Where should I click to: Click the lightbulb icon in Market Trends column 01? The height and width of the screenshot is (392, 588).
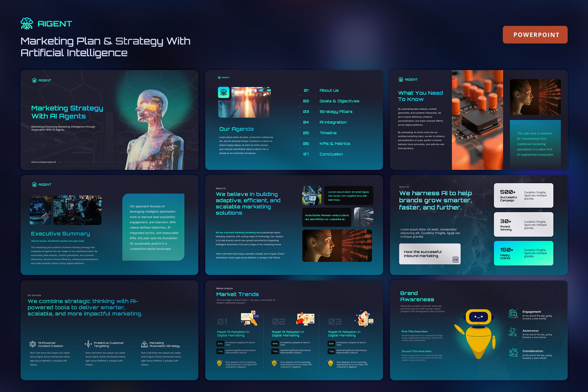[x=219, y=363]
